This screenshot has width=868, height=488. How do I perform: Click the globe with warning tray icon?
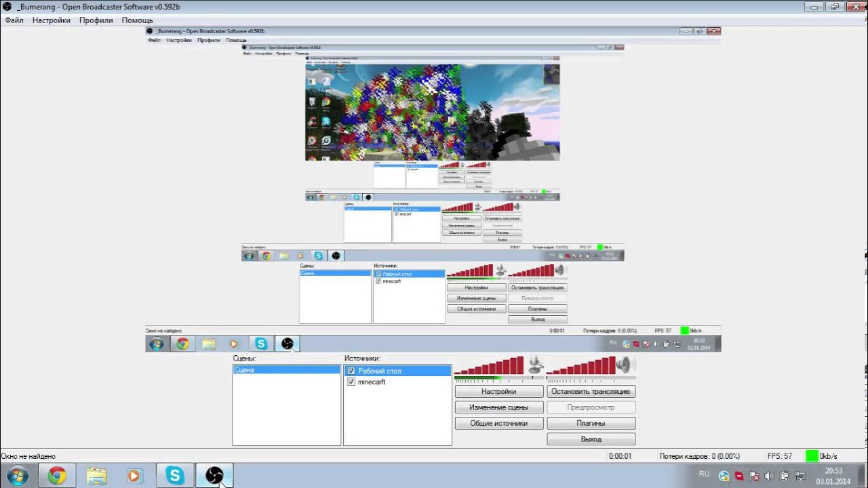pos(724,476)
